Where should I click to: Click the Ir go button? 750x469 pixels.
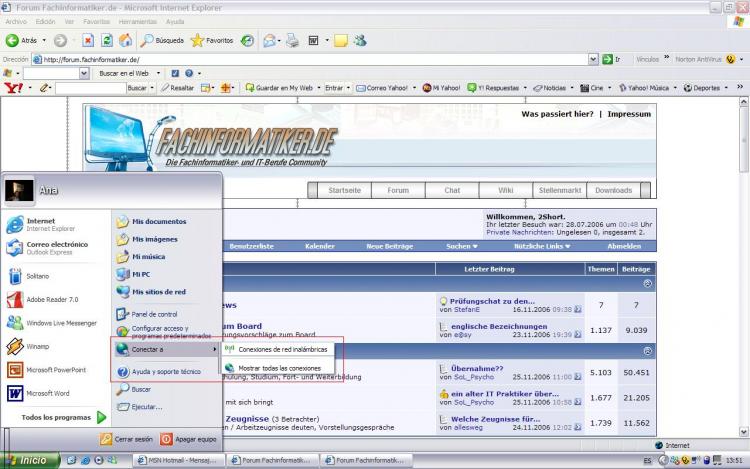pos(612,59)
